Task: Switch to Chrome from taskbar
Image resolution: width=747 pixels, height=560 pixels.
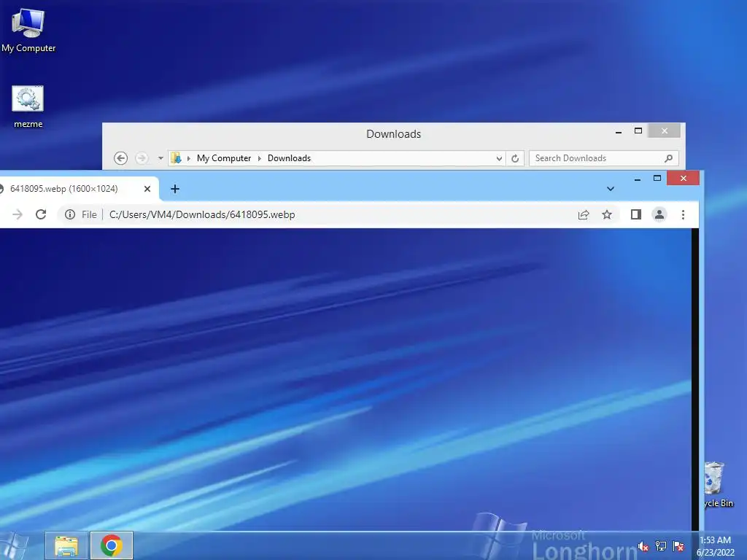Action: point(112,545)
